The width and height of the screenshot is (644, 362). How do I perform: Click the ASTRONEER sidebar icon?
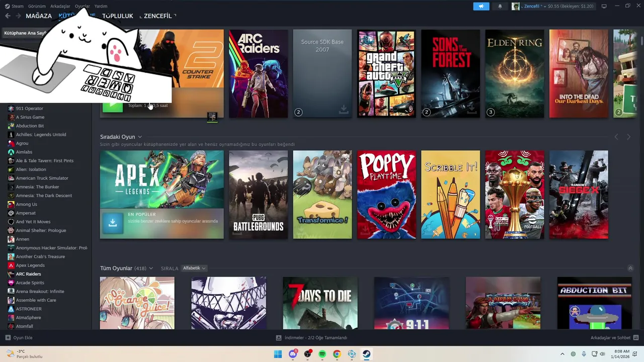click(11, 309)
